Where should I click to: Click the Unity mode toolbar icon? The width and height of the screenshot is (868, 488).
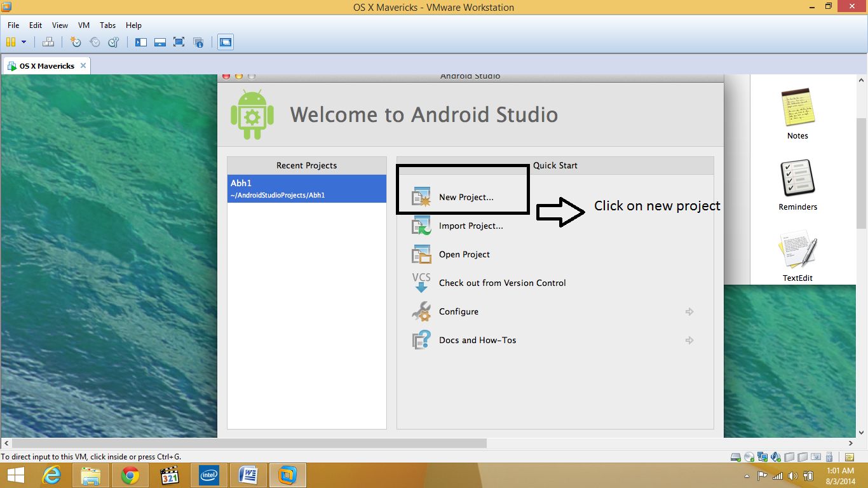coord(198,42)
